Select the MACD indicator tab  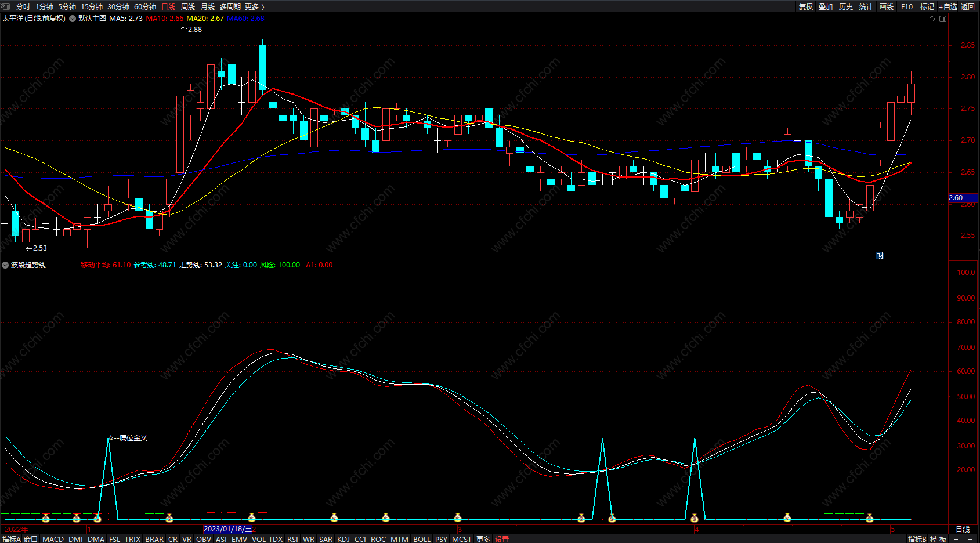(x=53, y=539)
